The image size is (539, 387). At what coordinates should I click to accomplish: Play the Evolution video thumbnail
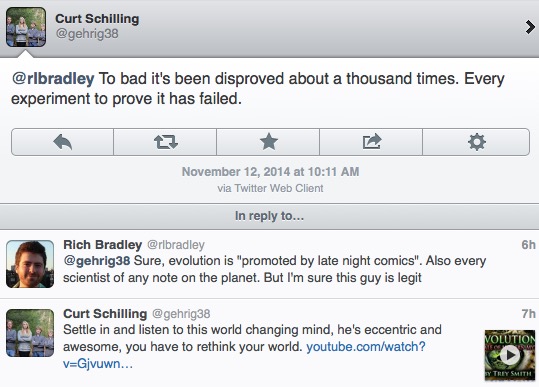coord(510,355)
